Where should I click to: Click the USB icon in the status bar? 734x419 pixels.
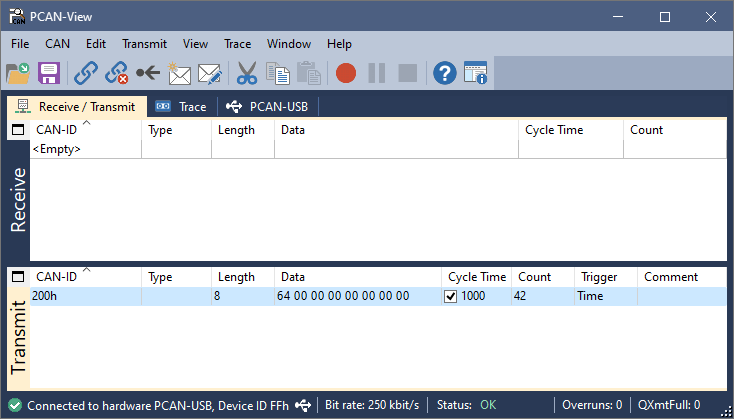(303, 405)
